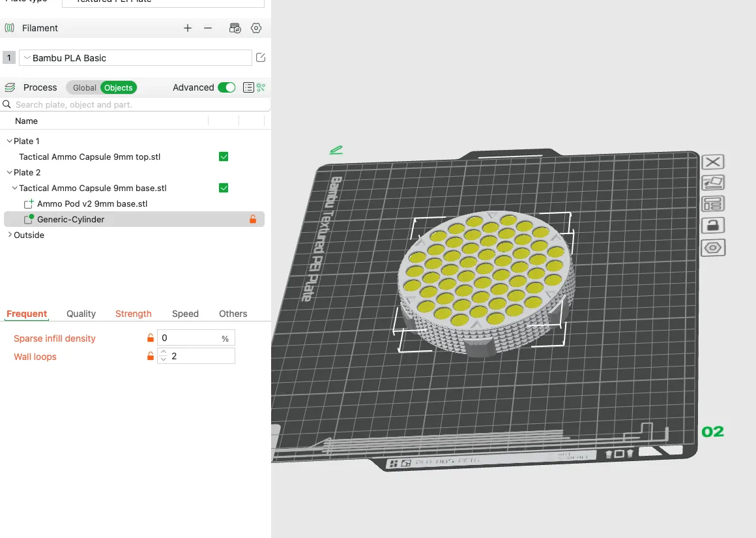Click the plate name edit pencil icon
Image resolution: width=756 pixels, height=538 pixels.
click(336, 150)
